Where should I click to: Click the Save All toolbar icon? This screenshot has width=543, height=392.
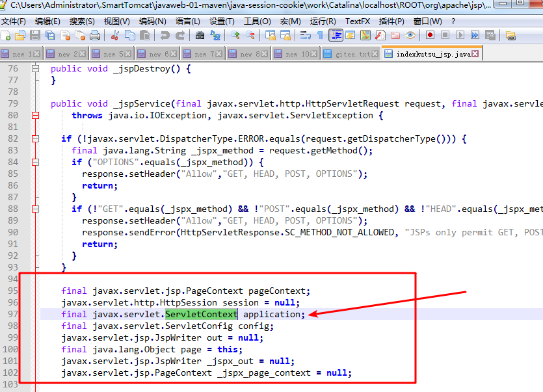point(50,35)
